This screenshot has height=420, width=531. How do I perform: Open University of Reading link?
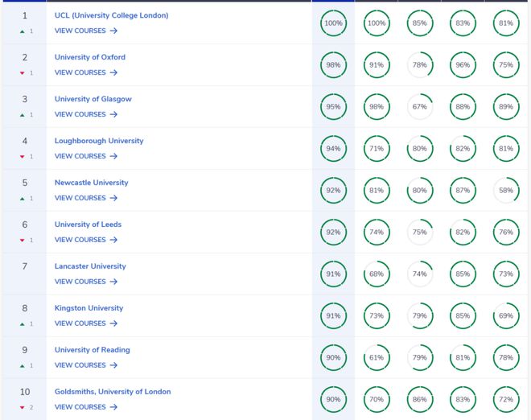click(92, 350)
